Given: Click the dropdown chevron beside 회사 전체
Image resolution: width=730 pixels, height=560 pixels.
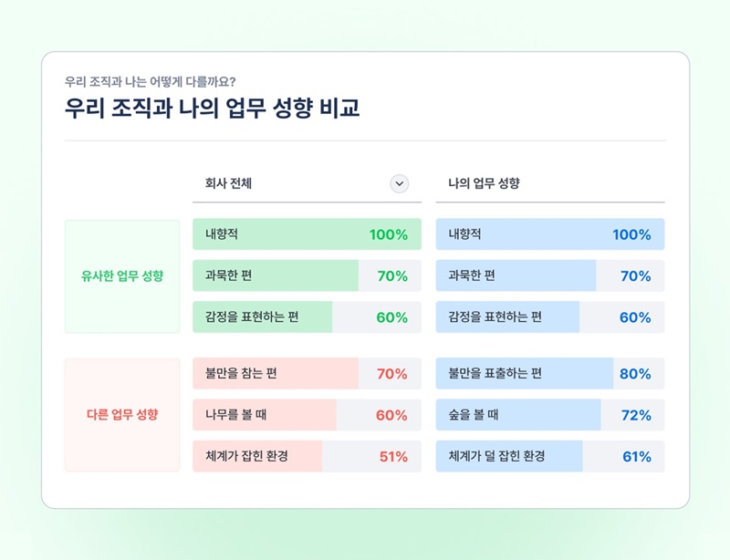Looking at the screenshot, I should coord(399,183).
